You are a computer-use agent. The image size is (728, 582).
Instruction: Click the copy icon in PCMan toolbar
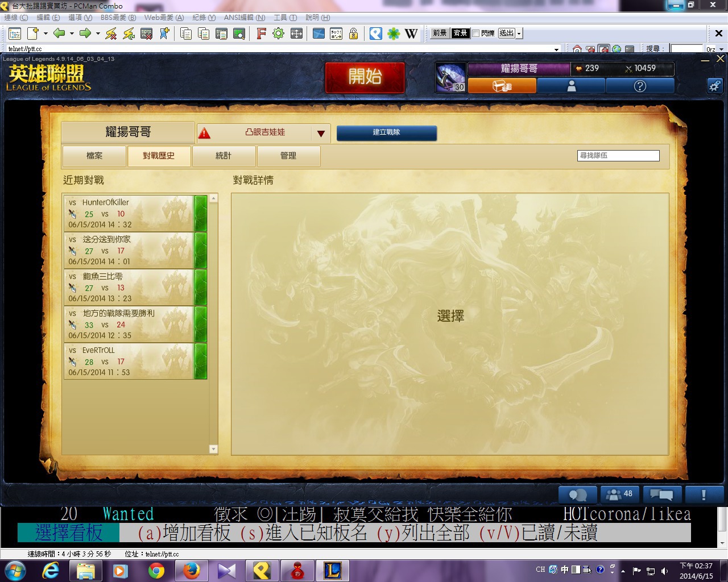(185, 34)
